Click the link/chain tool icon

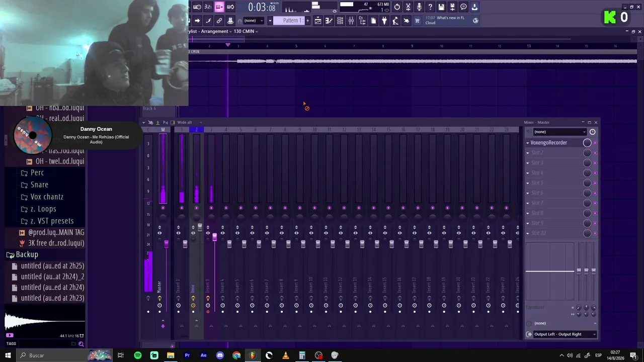219,21
